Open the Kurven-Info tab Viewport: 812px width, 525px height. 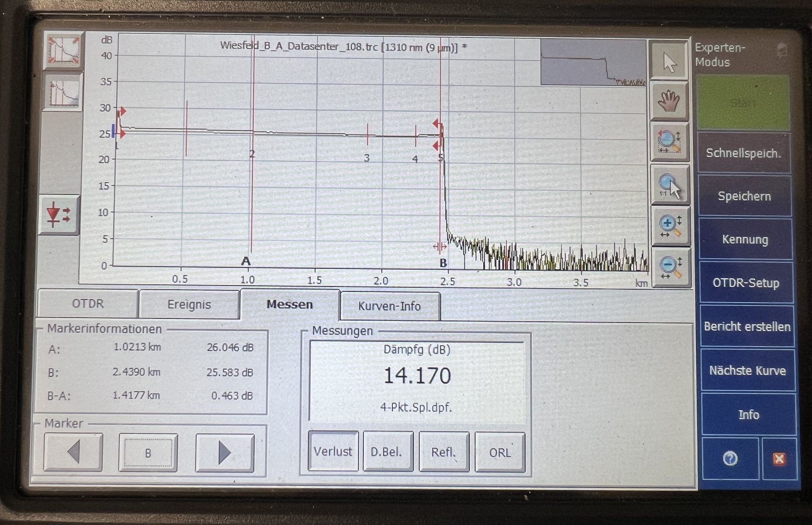click(390, 306)
